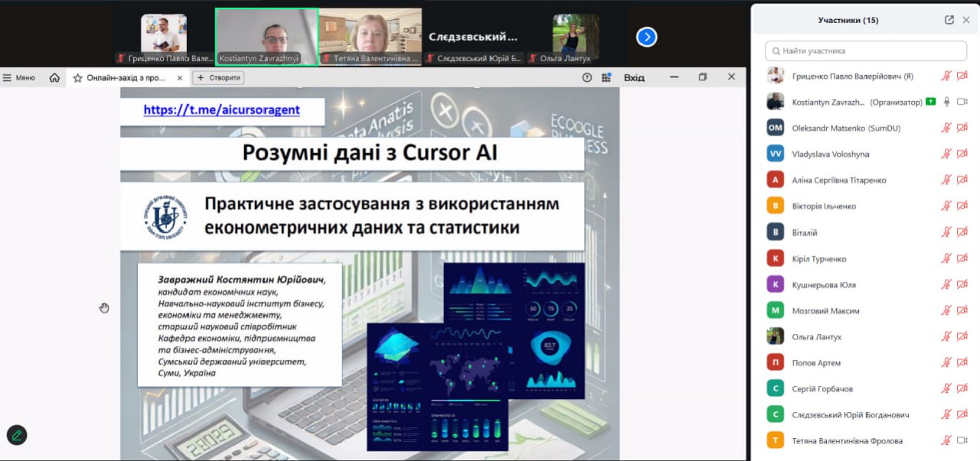Click the Створити button
This screenshot has width=980, height=461.
click(218, 77)
